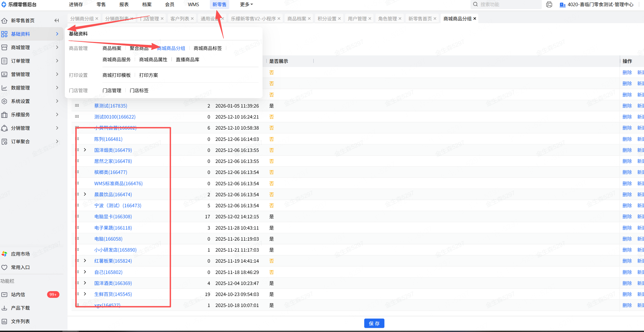Click drag handle of 蔡测试(167835) row
Image resolution: width=644 pixels, height=332 pixels.
(x=77, y=106)
